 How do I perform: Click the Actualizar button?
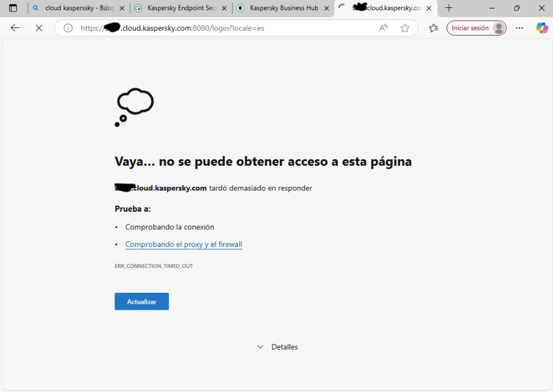click(142, 301)
